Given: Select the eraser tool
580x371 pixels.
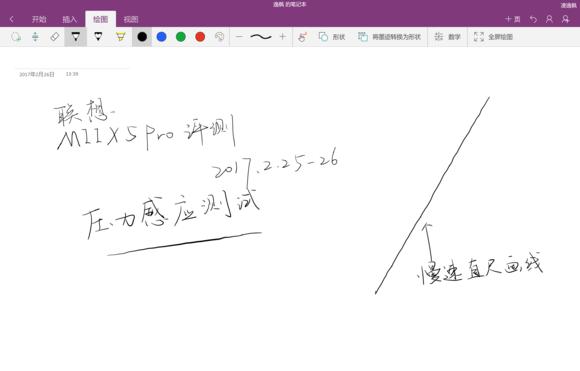Looking at the screenshot, I should [55, 37].
